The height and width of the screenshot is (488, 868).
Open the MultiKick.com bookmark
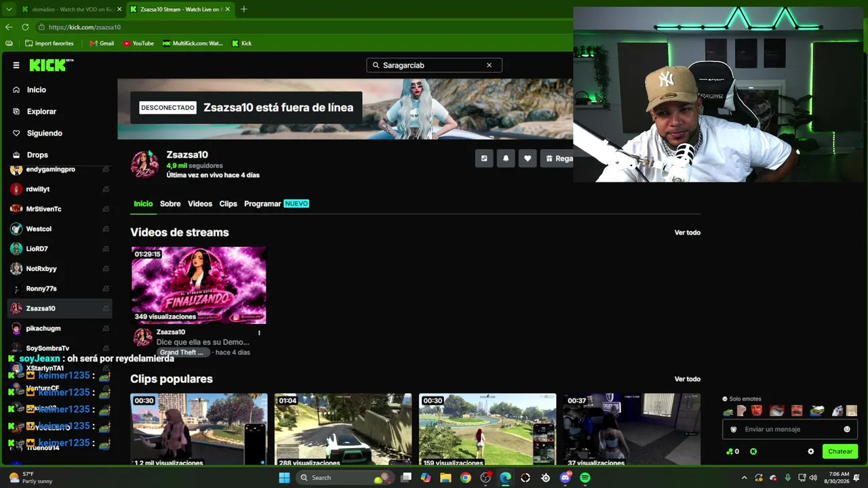tap(193, 43)
